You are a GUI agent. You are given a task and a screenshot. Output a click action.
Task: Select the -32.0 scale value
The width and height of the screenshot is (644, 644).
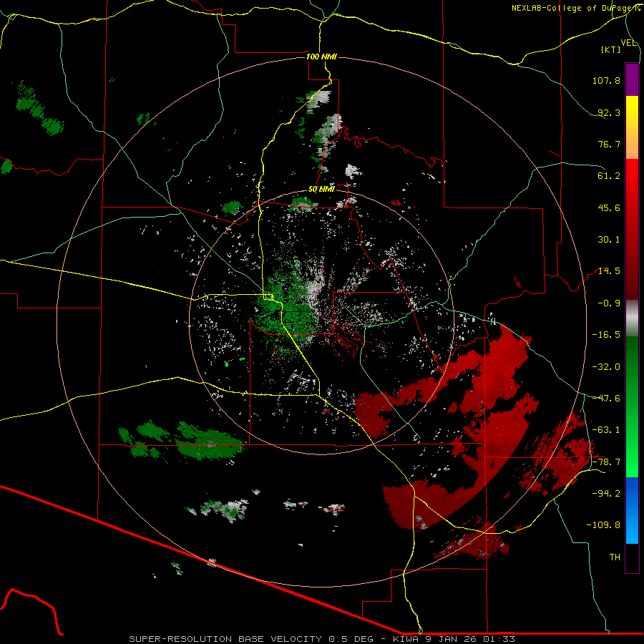coord(606,367)
